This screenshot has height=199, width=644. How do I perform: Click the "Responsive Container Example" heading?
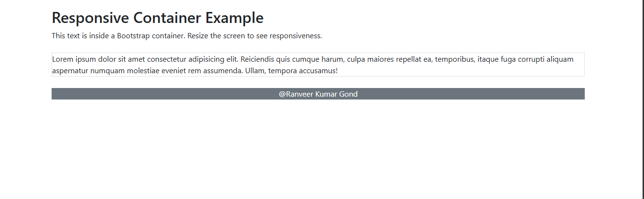click(x=157, y=18)
